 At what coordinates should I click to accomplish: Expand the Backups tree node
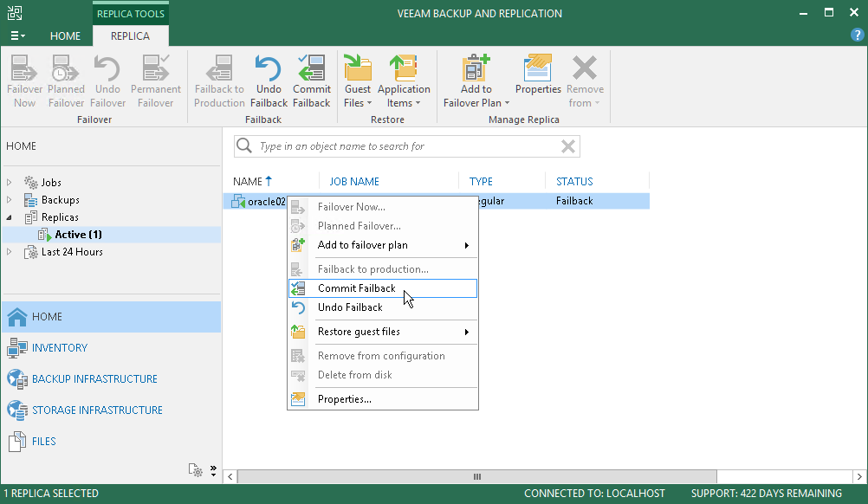click(x=9, y=200)
